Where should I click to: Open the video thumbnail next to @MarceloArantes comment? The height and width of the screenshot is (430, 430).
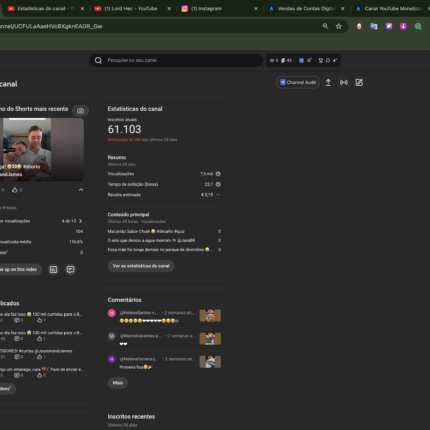pos(210,339)
